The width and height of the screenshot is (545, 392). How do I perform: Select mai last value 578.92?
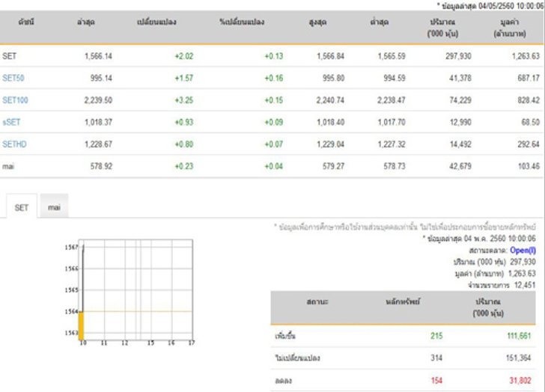pyautogui.click(x=101, y=166)
